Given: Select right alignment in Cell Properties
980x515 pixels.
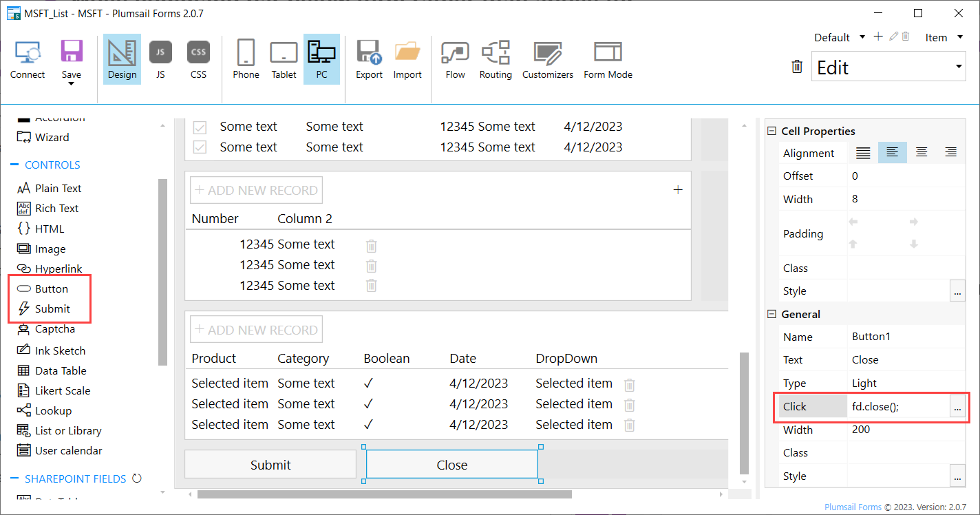Looking at the screenshot, I should pos(950,153).
